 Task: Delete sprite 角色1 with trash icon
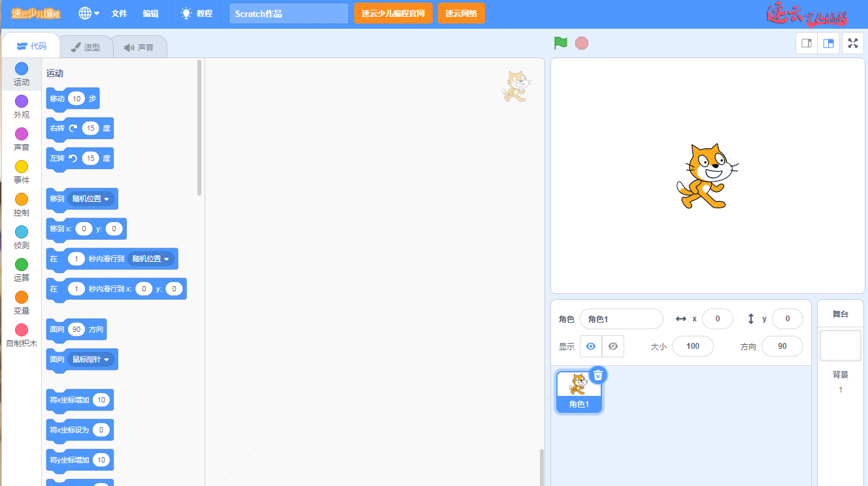pos(598,375)
